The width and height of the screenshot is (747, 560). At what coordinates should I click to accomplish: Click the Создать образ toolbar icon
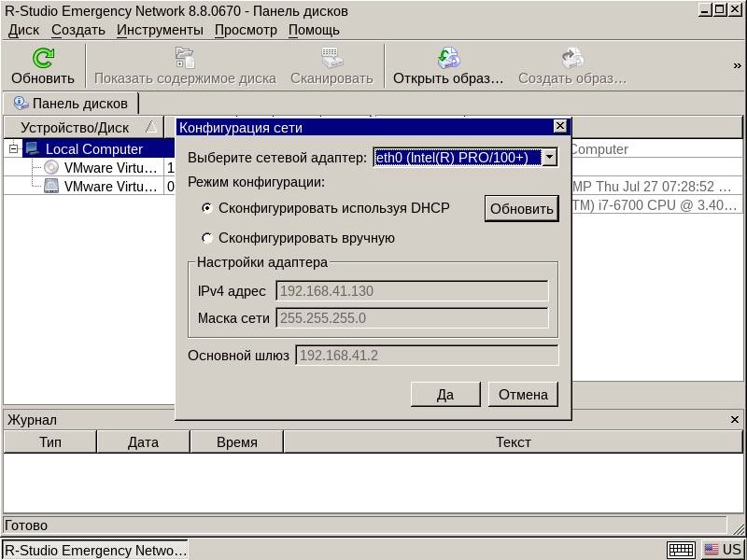(x=572, y=58)
